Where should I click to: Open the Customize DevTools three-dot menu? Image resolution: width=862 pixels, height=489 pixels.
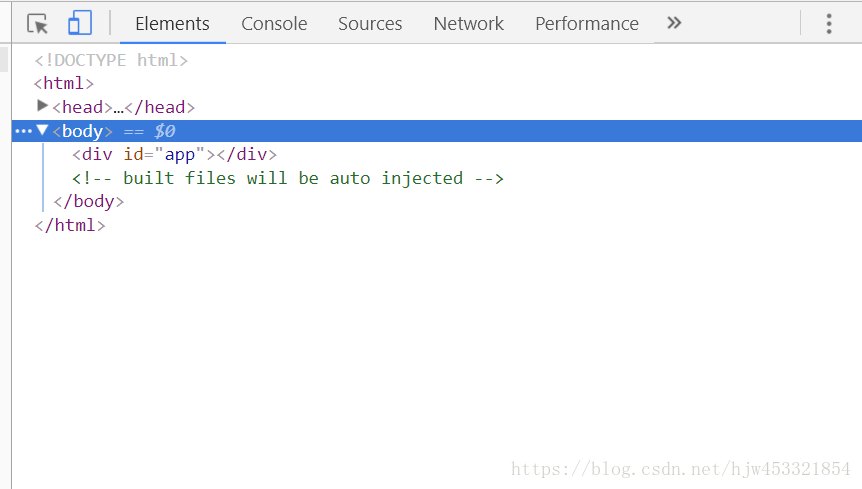coord(828,23)
